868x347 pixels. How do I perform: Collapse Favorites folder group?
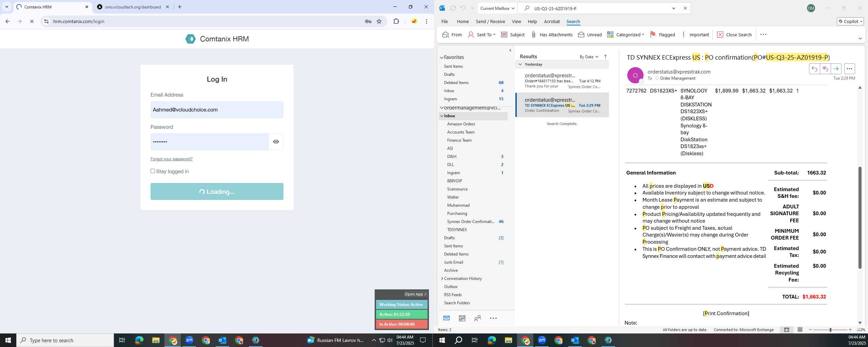tap(442, 58)
